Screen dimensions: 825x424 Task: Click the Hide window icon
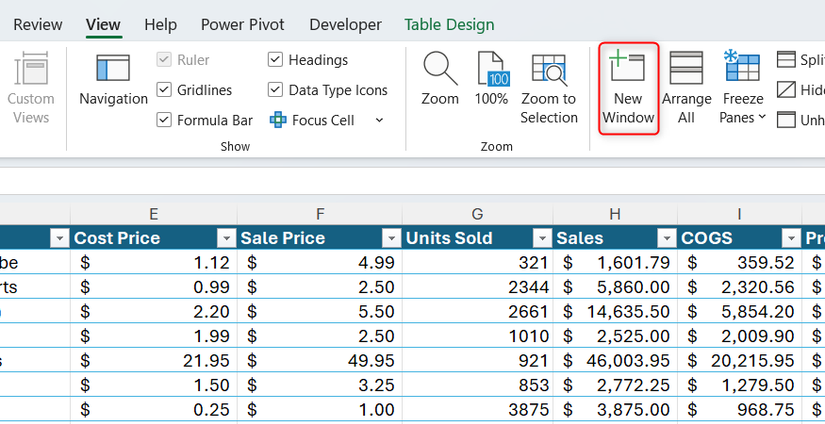click(786, 90)
